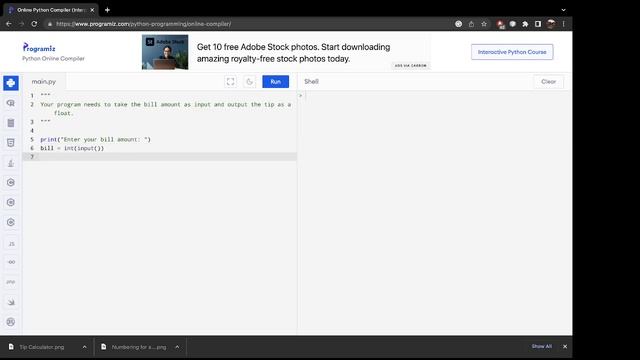Open the Adobe Stock ad image
Viewport: 640px width, 360px height.
point(165,52)
